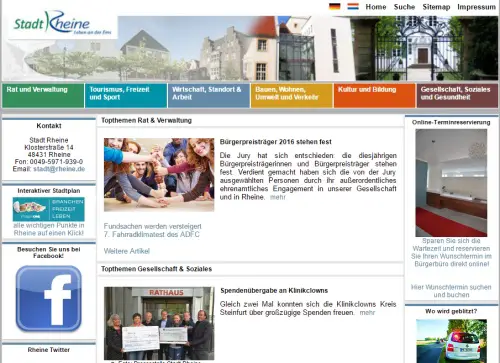Open the 'Wo wird geblitzt?' car image
Screen dimensions: 500x363
point(451,341)
